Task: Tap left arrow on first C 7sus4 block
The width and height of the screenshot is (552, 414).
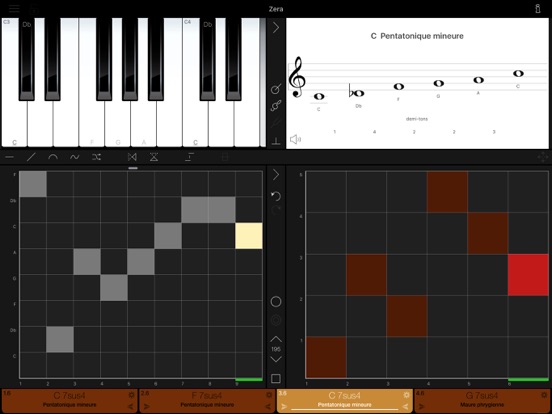Action: (x=131, y=407)
